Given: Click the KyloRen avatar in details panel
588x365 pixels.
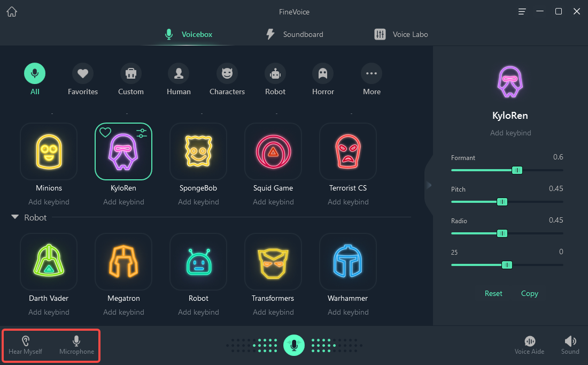Looking at the screenshot, I should [x=510, y=81].
